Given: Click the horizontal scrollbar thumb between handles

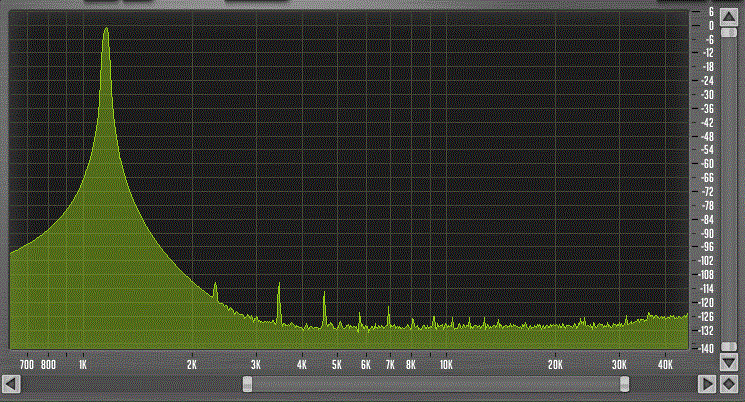Looking at the screenshot, I should pyautogui.click(x=436, y=384).
